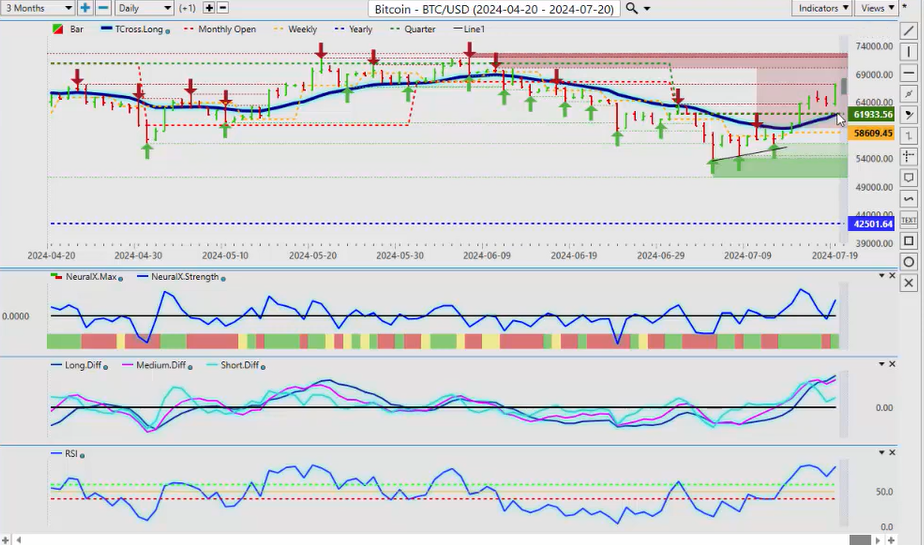Click the 58609.45 weekly price label
The height and width of the screenshot is (545, 924).
pos(873,133)
